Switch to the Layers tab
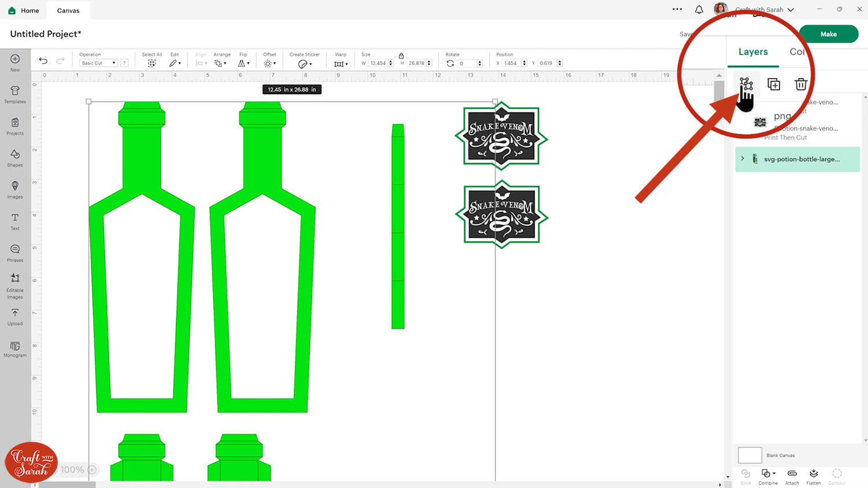Viewport: 868px width, 488px height. (x=753, y=52)
